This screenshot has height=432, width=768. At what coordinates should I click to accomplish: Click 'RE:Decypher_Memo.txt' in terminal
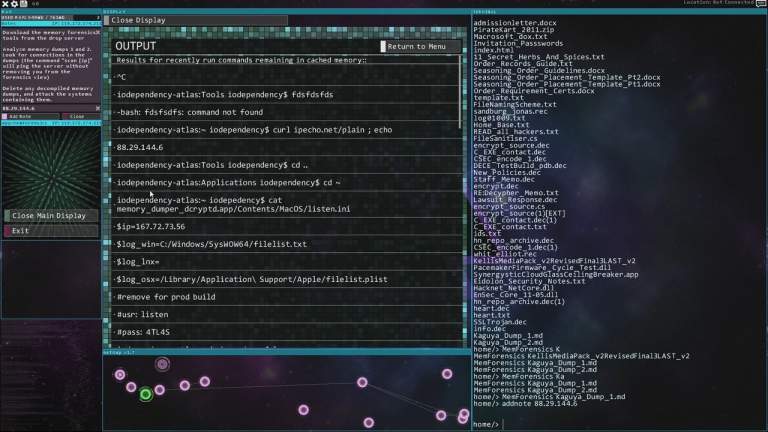(516, 193)
